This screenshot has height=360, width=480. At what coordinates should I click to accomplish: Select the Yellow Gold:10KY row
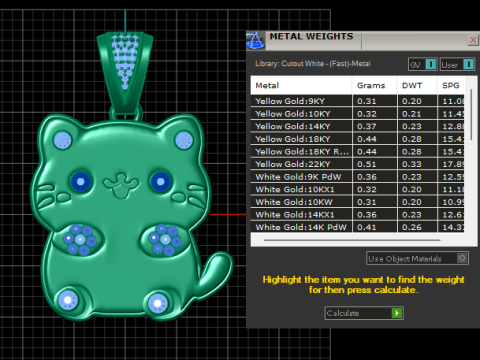tap(357, 114)
